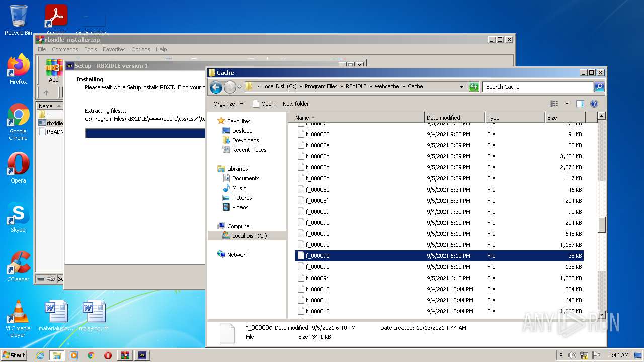This screenshot has width=644, height=362.
Task: Open recent pages dropdown next to navigation arrows
Action: pos(239,87)
